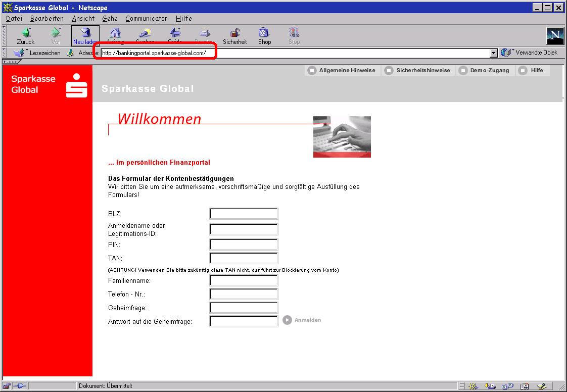Open the Communicator menu
The image size is (567, 392).
tap(147, 19)
